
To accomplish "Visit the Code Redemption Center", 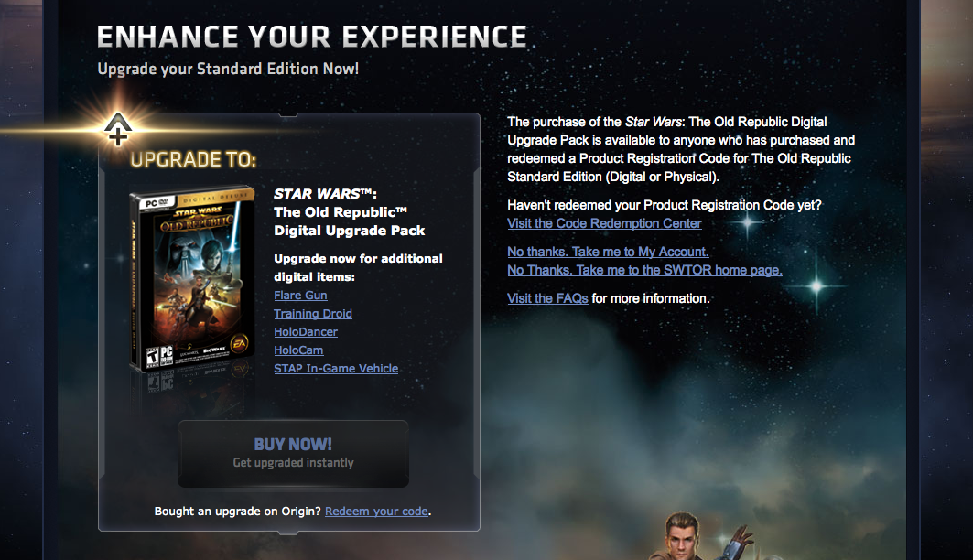I will coord(604,223).
